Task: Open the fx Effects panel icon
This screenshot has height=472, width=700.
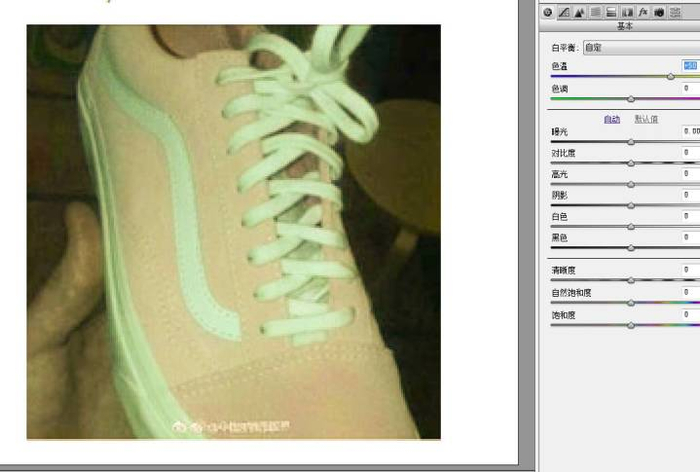Action: [x=643, y=13]
